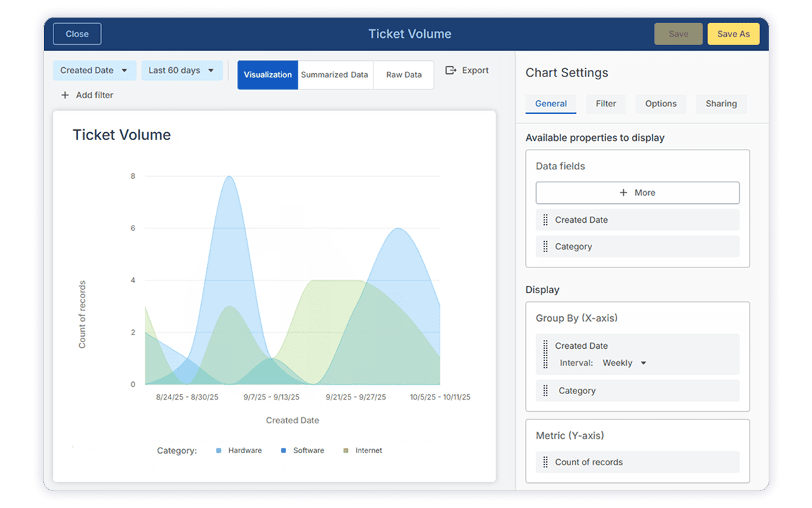Click the Hardware legend color dot

tap(219, 450)
